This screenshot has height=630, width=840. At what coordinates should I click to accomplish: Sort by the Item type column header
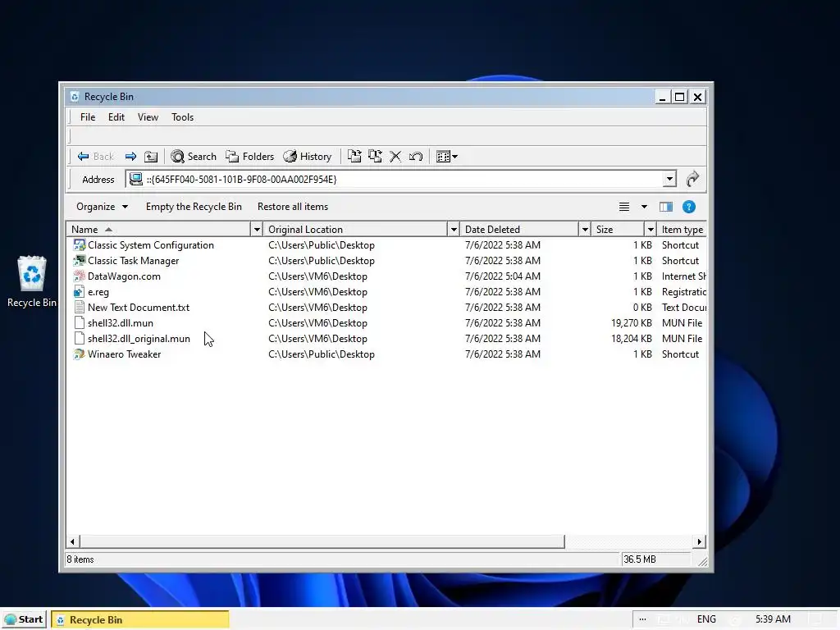coord(682,230)
